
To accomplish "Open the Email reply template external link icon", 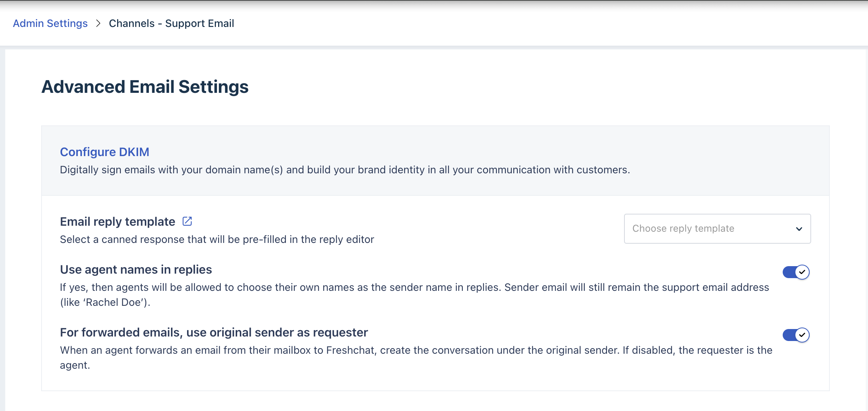I will pyautogui.click(x=187, y=221).
